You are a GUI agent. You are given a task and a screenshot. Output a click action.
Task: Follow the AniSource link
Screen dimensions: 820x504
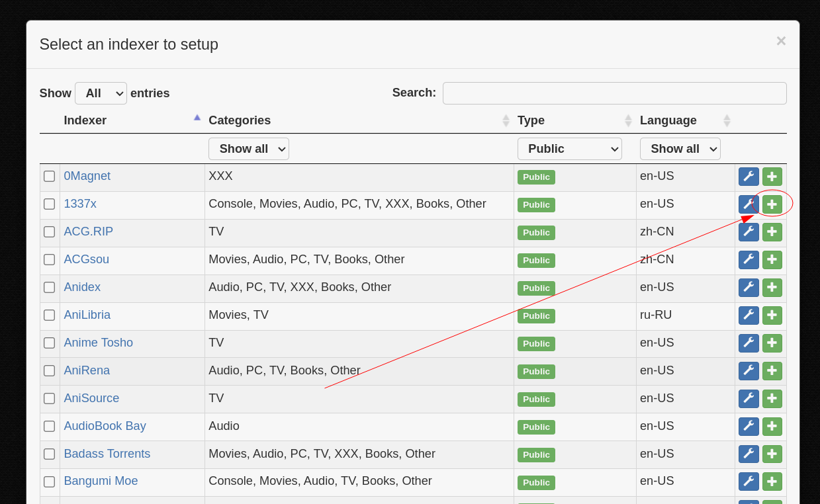91,398
